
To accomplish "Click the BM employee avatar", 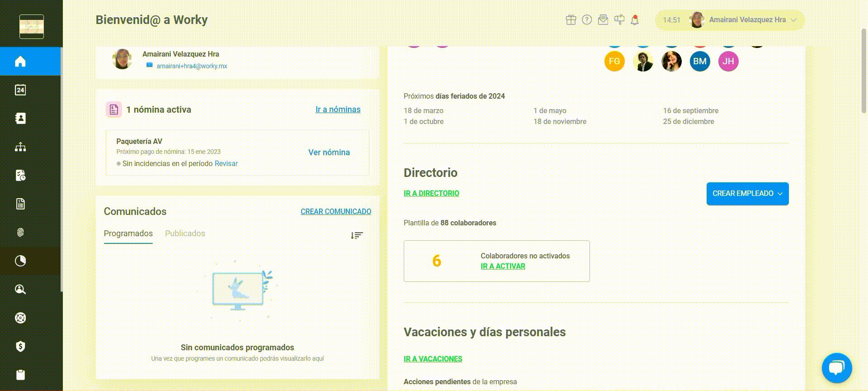I will pos(700,61).
